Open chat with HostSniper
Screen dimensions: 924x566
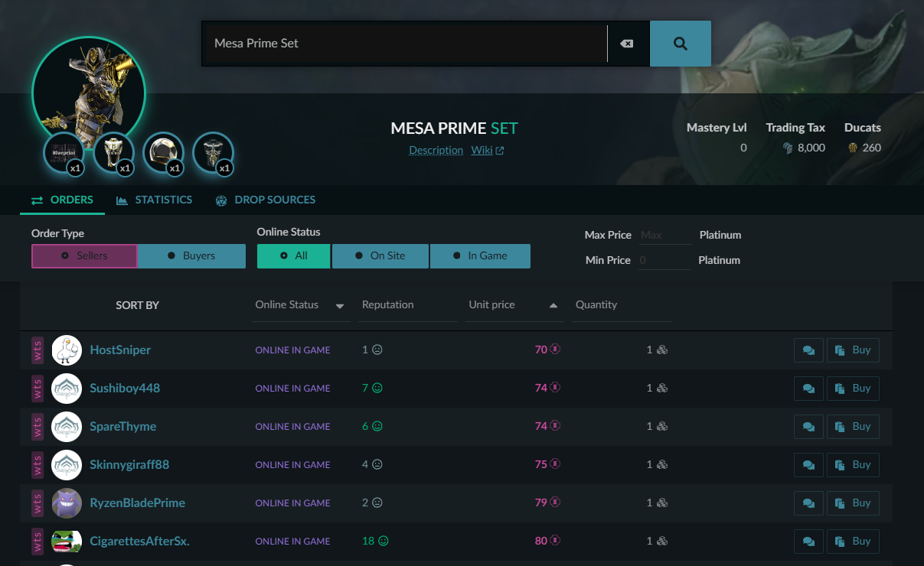tap(808, 350)
